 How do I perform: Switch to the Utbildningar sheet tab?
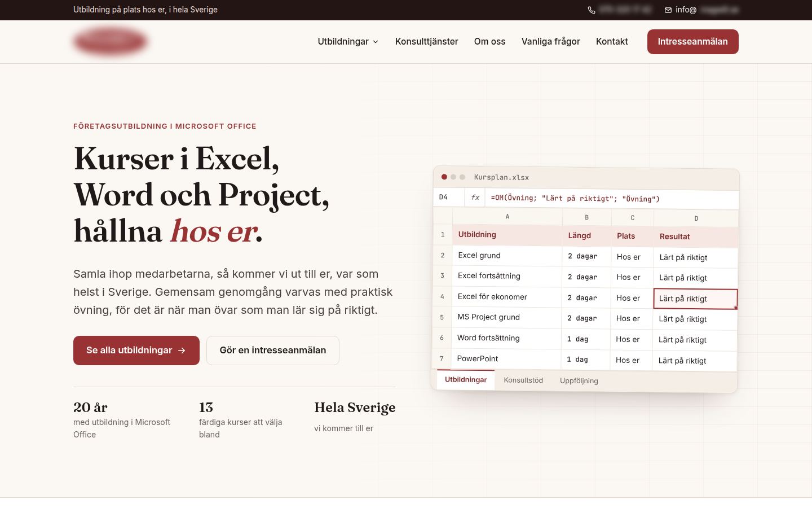click(466, 380)
